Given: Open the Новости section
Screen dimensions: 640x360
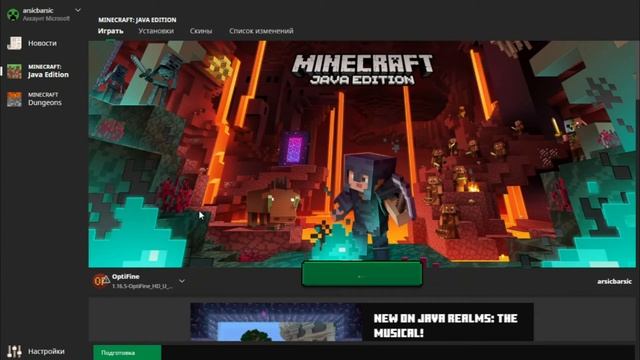Looking at the screenshot, I should click(42, 43).
